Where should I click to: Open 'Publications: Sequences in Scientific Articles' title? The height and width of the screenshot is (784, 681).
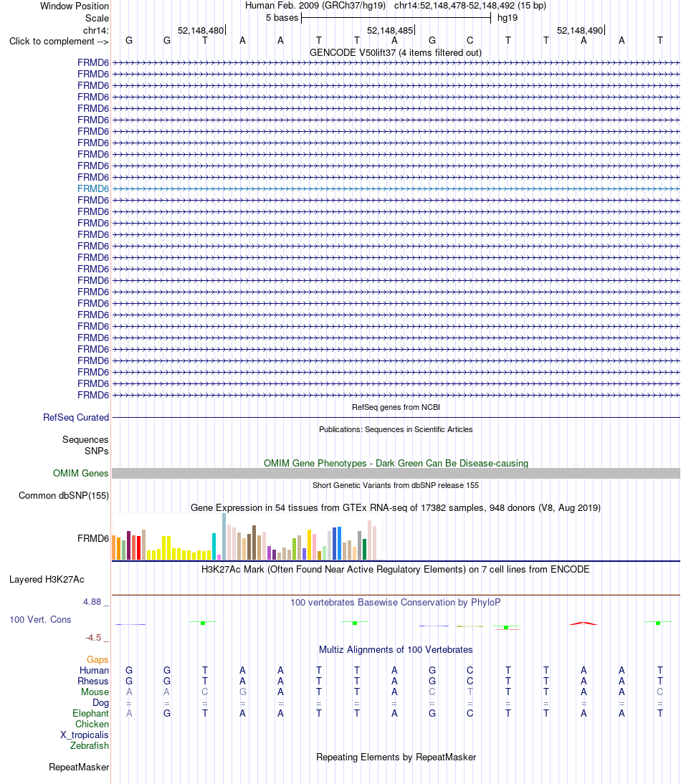coord(396,429)
